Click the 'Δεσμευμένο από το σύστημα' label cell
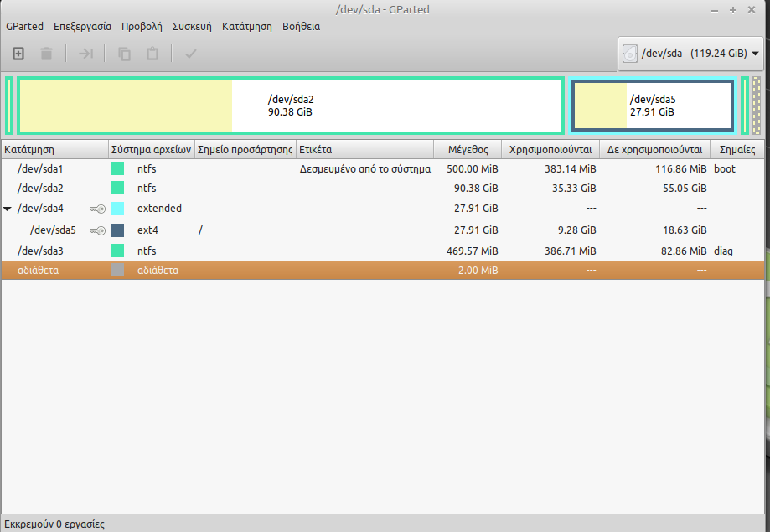Viewport: 770px width, 532px height. click(365, 169)
